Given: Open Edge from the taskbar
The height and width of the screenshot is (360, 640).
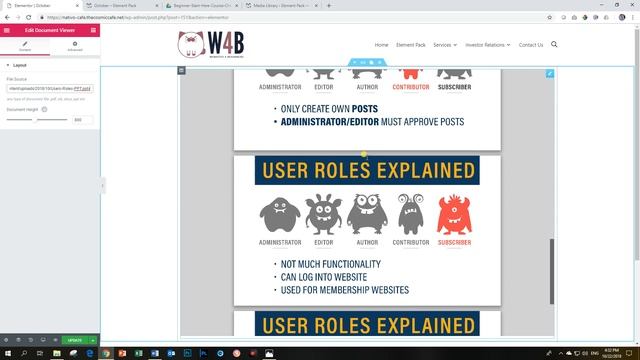Looking at the screenshot, I should click(89, 353).
